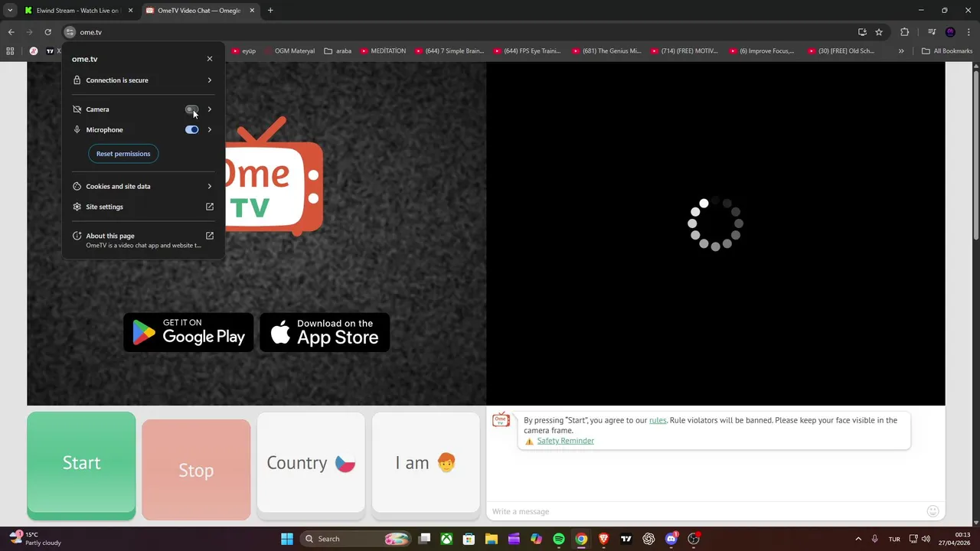Open File Explorer from taskbar
Viewport: 980px width, 551px height.
(492, 539)
